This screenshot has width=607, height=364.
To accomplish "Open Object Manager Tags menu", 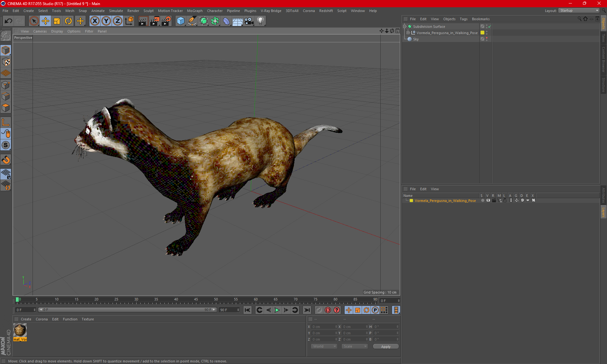I will (x=463, y=19).
